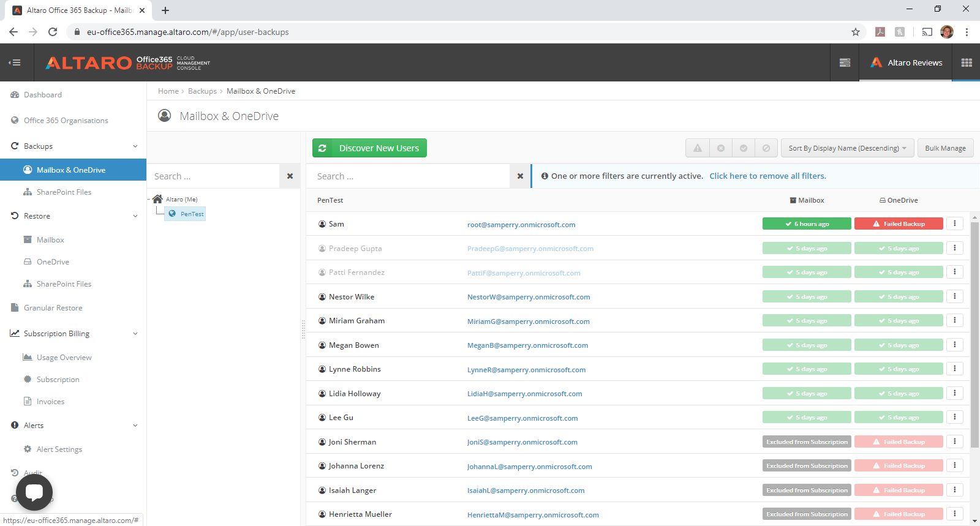Open the live chat bubble
This screenshot has height=526, width=980.
[x=34, y=492]
